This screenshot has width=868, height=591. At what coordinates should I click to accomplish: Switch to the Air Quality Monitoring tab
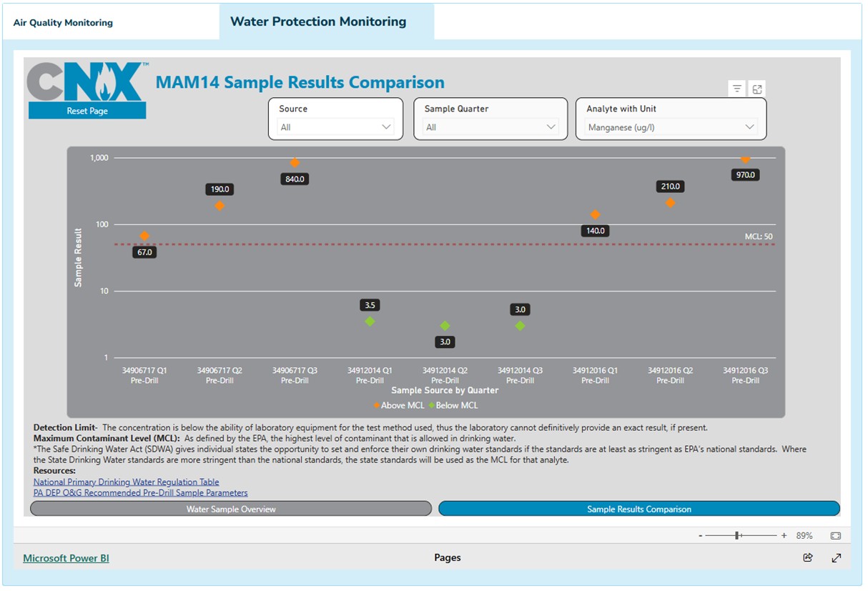coord(63,23)
